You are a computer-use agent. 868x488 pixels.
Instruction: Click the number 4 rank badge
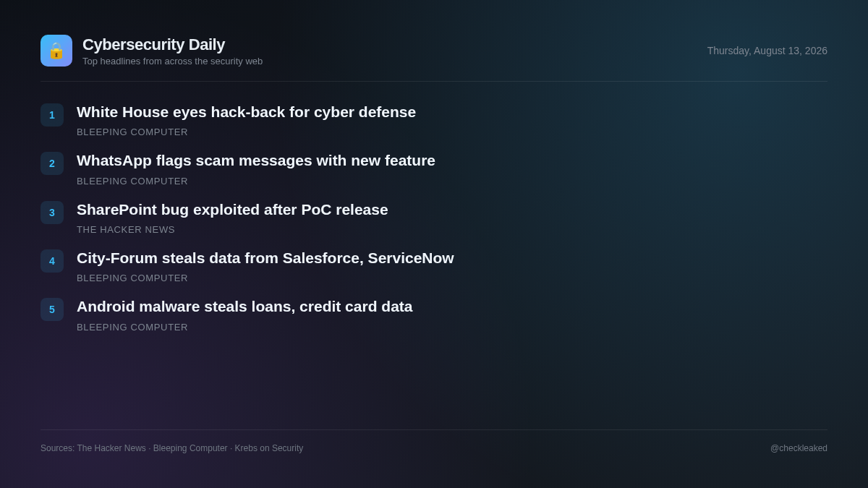[52, 261]
